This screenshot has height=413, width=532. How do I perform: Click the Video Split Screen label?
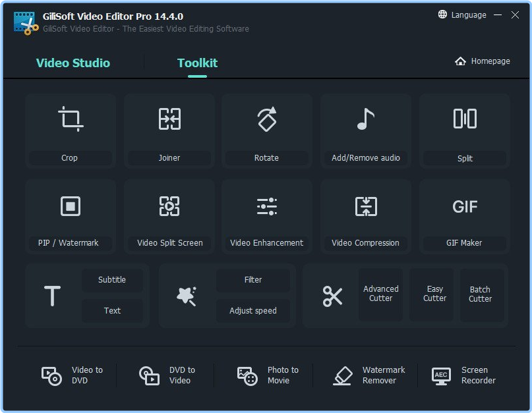(170, 243)
